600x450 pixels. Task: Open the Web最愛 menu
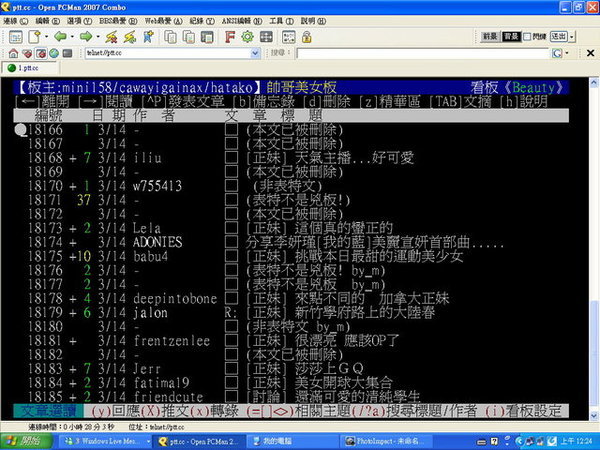tap(163, 21)
